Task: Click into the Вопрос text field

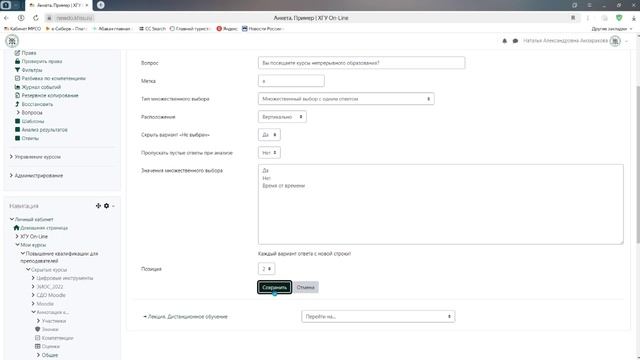Action: click(x=361, y=63)
